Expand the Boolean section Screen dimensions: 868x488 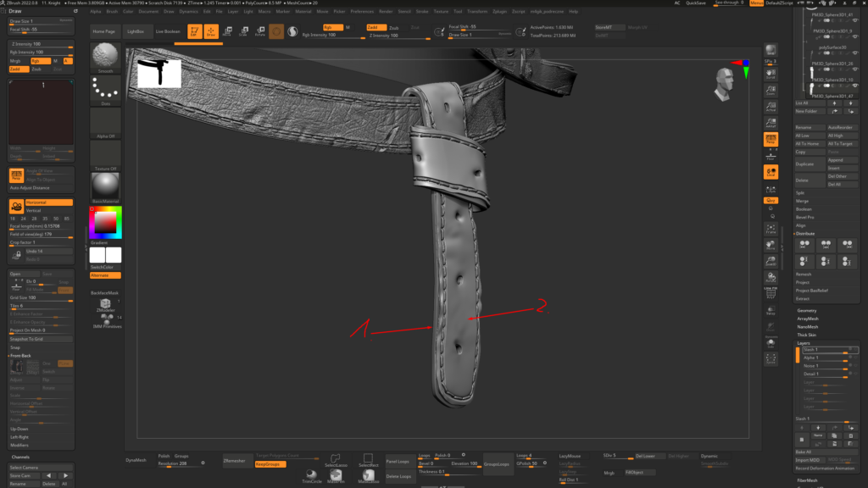pos(804,209)
